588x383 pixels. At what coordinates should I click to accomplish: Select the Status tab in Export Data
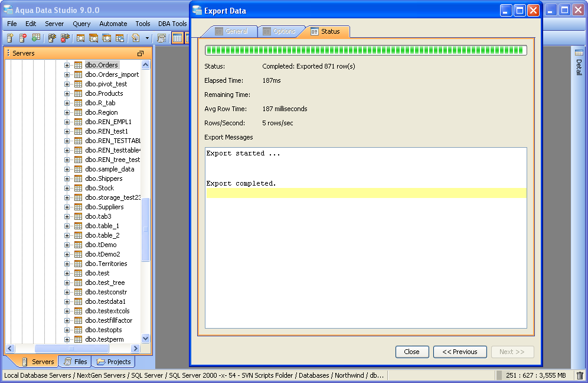coord(325,31)
